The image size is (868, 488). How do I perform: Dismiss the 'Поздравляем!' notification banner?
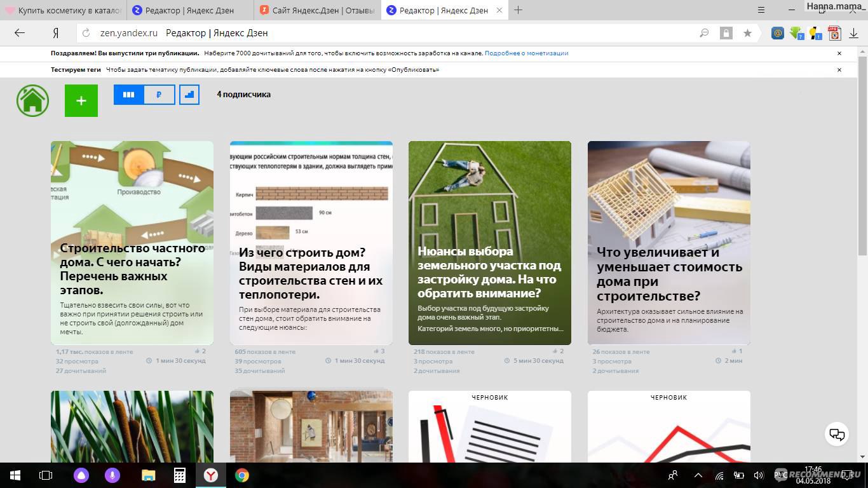(x=839, y=53)
